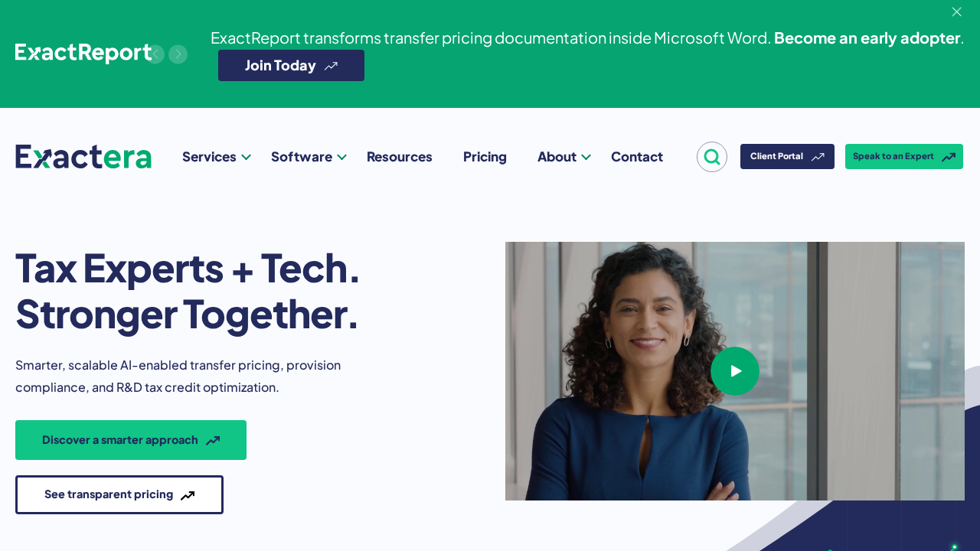
Task: Open the Pricing menu item
Action: [485, 157]
